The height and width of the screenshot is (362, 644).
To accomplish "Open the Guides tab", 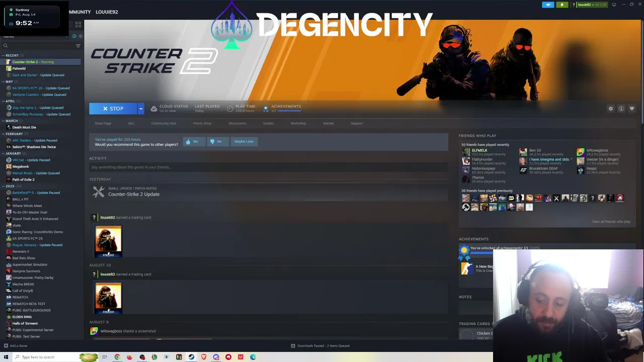I will click(268, 123).
